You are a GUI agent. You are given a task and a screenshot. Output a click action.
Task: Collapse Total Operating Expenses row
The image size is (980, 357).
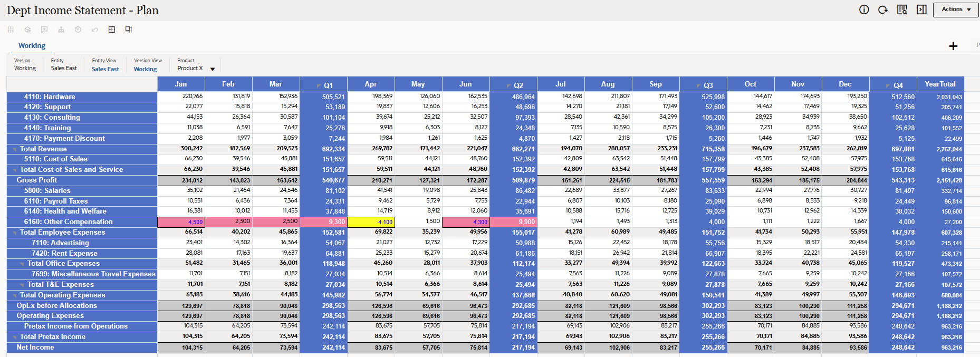point(15,296)
